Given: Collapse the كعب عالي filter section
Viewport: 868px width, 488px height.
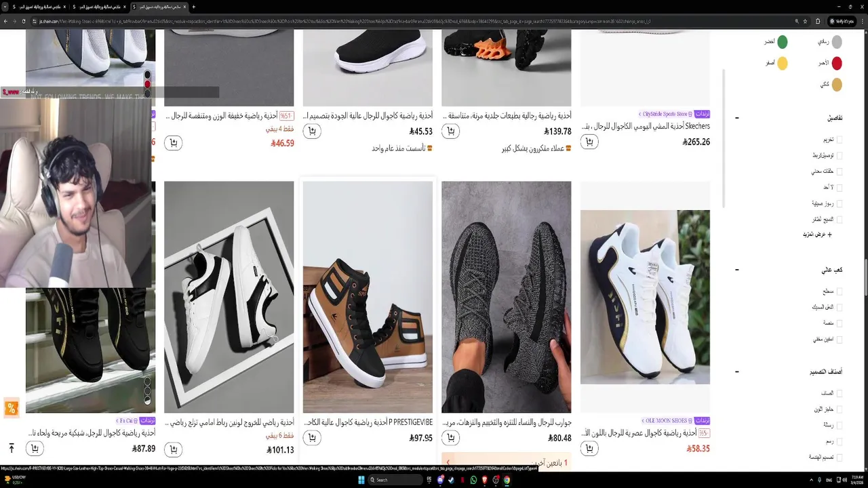Looking at the screenshot, I should pyautogui.click(x=737, y=270).
